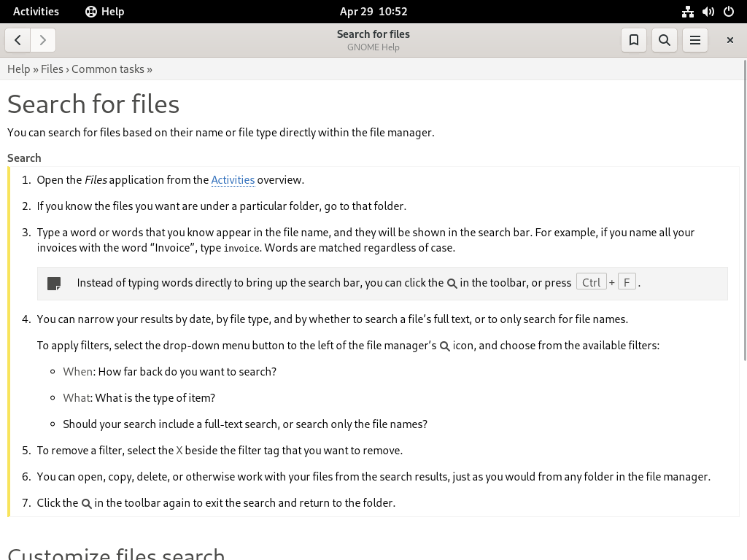Viewport: 747px width, 560px height.
Task: Click the vertical scrollbar thumb
Action: [x=745, y=209]
